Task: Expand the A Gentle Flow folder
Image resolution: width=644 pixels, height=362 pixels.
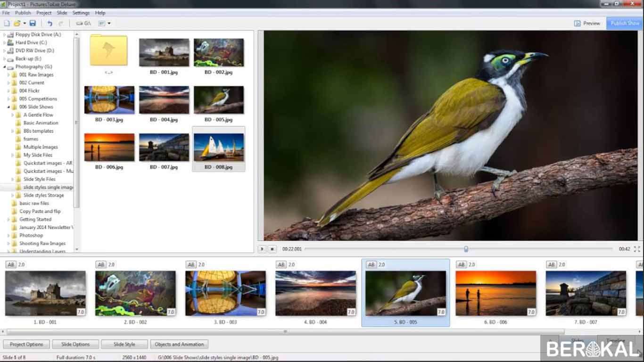Action: point(13,115)
